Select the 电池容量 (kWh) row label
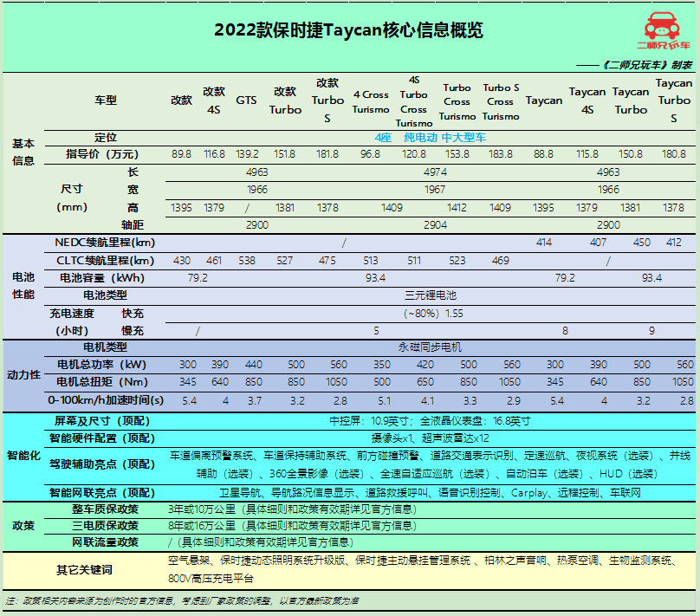Viewport: 700px width, 616px height. coord(102,278)
